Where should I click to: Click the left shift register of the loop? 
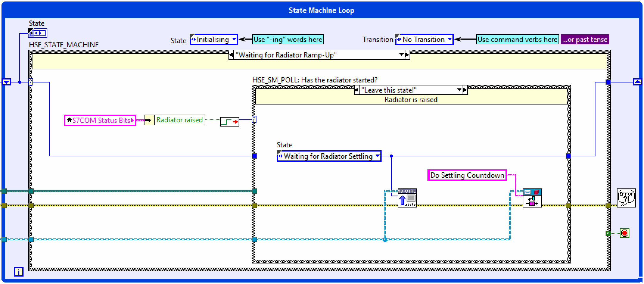6,82
